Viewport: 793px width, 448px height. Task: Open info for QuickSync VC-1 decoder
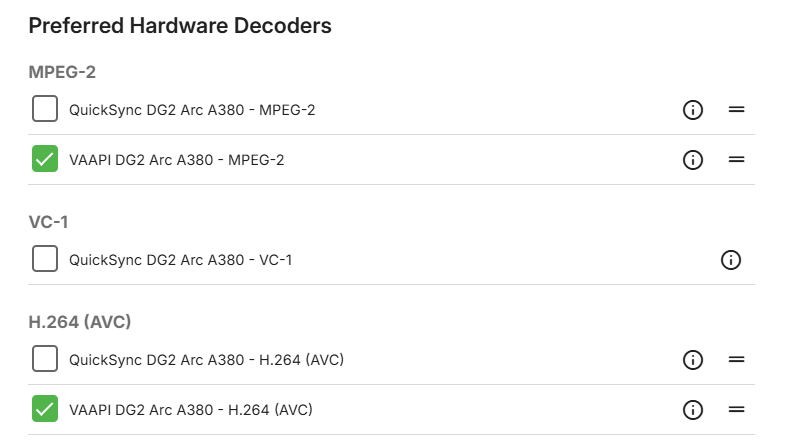pos(731,260)
